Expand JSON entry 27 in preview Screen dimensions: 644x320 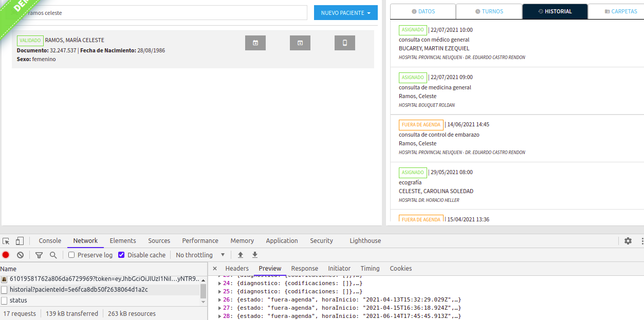pyautogui.click(x=220, y=308)
